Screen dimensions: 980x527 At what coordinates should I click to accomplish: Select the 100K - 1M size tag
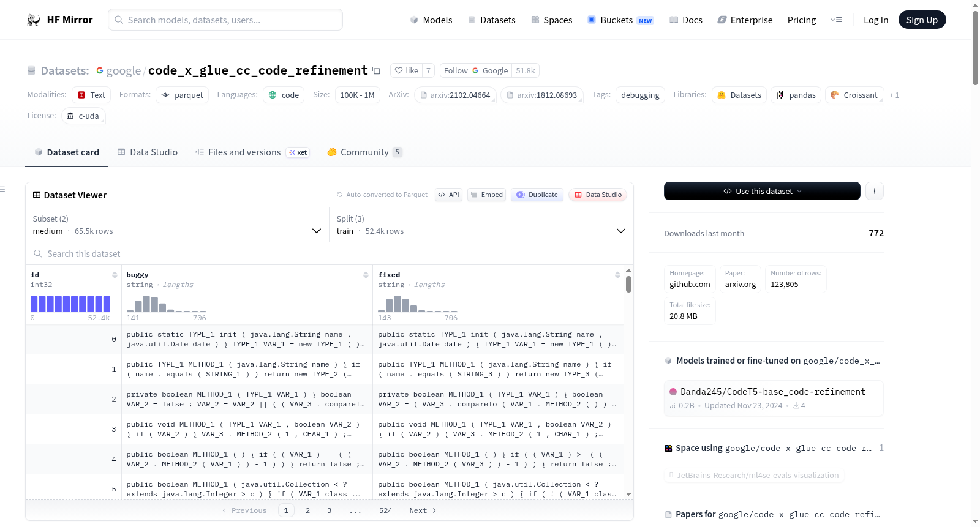(358, 95)
